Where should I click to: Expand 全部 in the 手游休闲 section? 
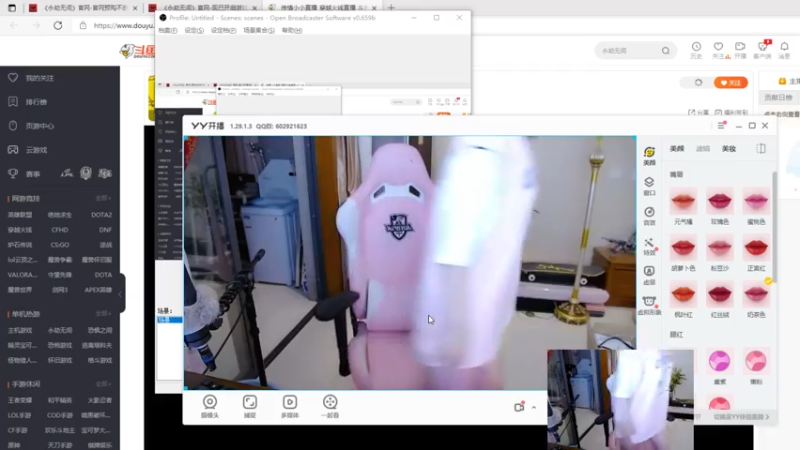(x=103, y=384)
